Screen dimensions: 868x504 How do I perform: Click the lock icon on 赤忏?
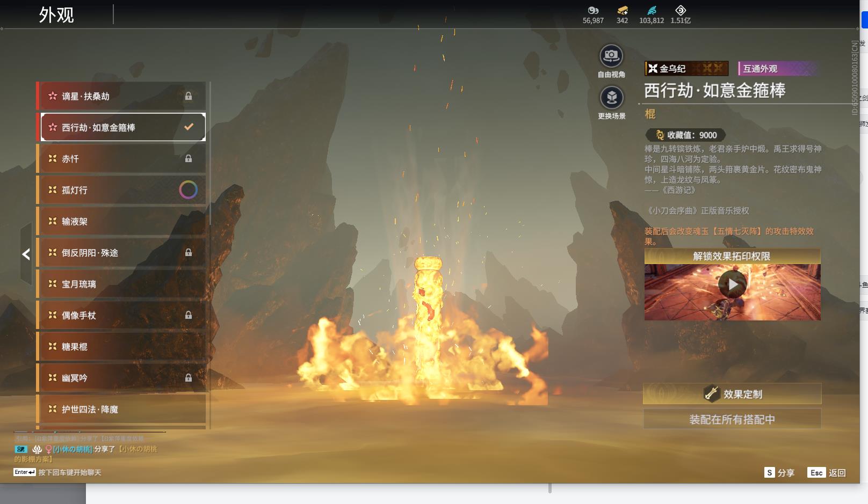pyautogui.click(x=189, y=159)
